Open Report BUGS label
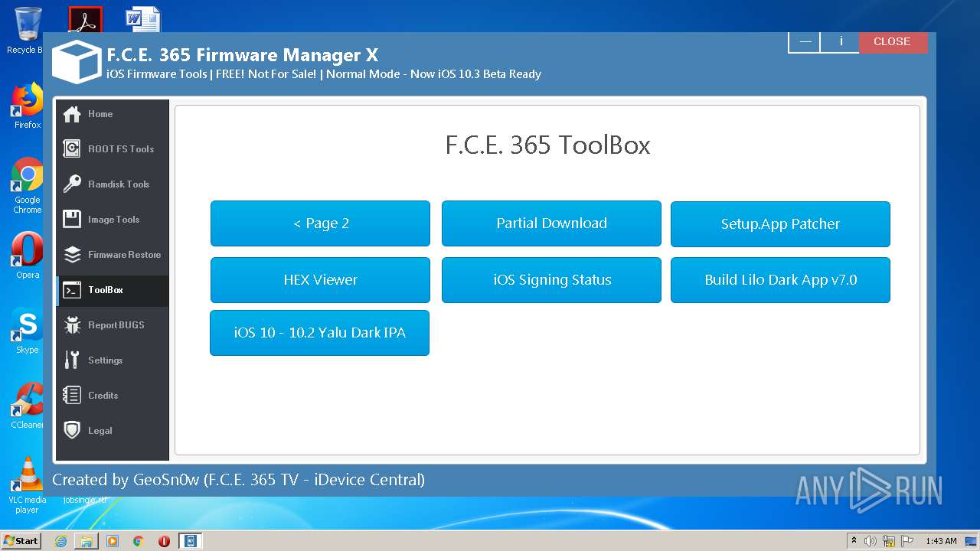Image resolution: width=980 pixels, height=551 pixels. (x=116, y=325)
